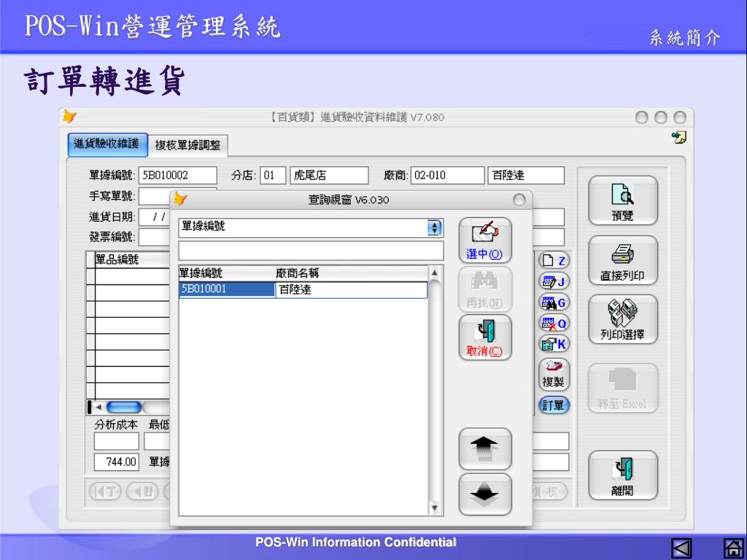Click the 進貨日期 date field
The width and height of the screenshot is (747, 560).
154,217
